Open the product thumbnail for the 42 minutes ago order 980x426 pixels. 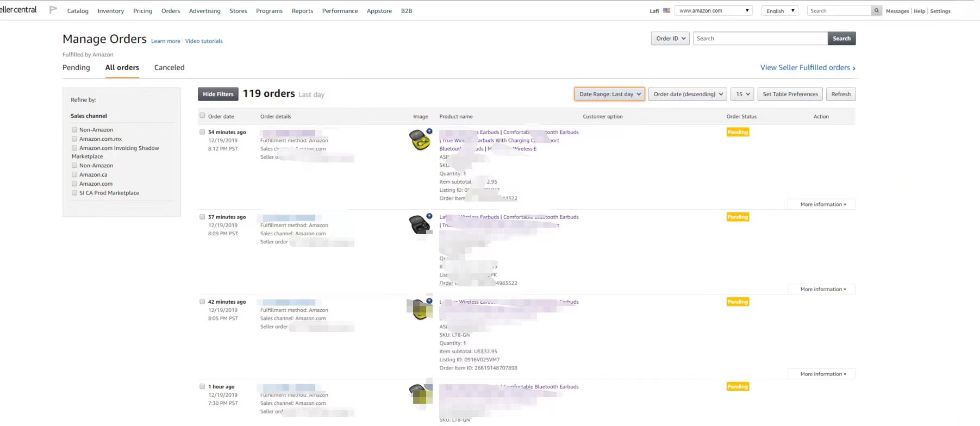coord(420,309)
